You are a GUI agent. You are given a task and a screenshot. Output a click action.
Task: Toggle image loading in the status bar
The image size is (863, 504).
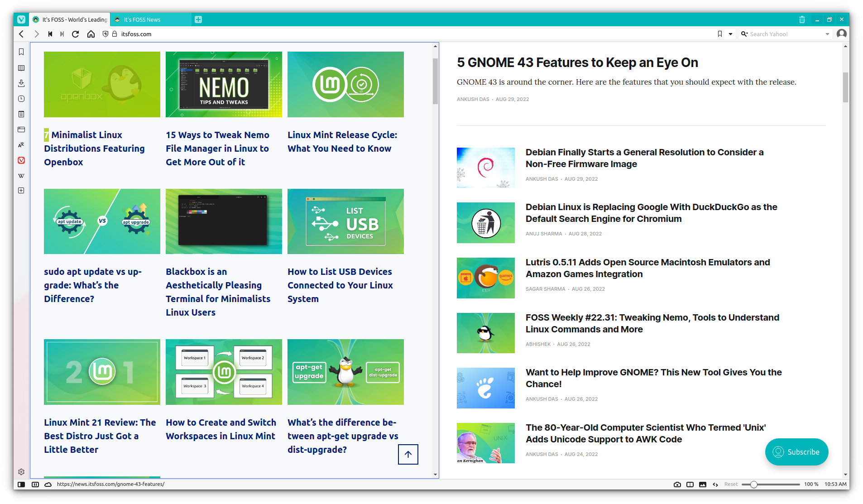[x=702, y=484]
